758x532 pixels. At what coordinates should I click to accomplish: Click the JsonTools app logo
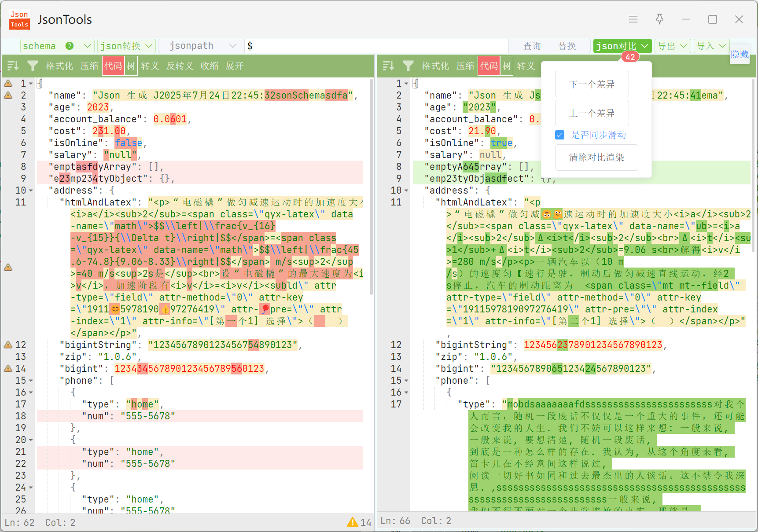pos(19,19)
